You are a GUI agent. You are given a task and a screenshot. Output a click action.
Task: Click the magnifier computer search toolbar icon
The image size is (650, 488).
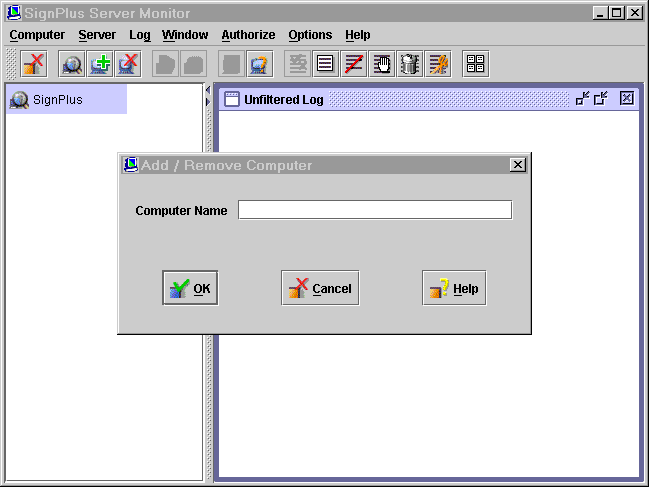[x=72, y=65]
